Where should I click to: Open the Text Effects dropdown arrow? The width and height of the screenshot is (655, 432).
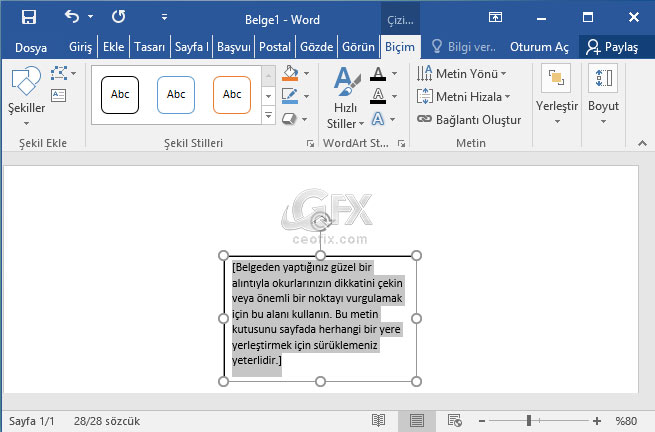393,119
